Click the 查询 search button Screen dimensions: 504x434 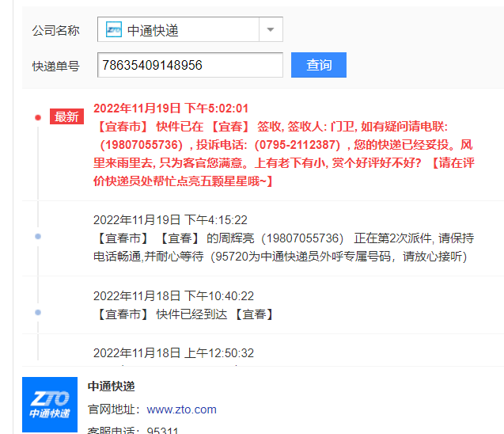(x=319, y=65)
